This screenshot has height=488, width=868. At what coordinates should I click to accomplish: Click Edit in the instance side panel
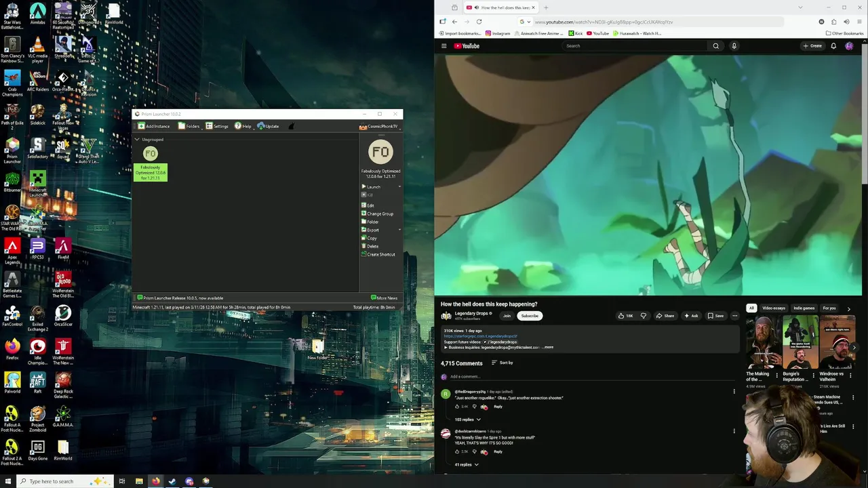pos(368,205)
